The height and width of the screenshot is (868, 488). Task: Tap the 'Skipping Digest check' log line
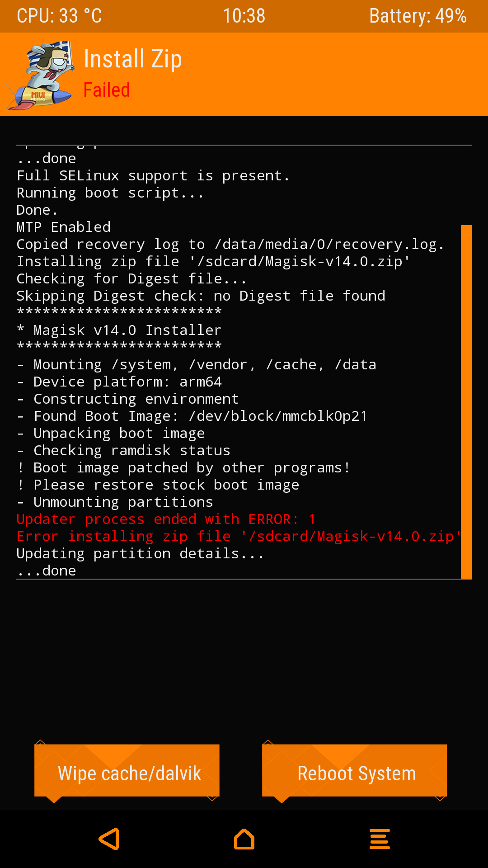coord(201,296)
